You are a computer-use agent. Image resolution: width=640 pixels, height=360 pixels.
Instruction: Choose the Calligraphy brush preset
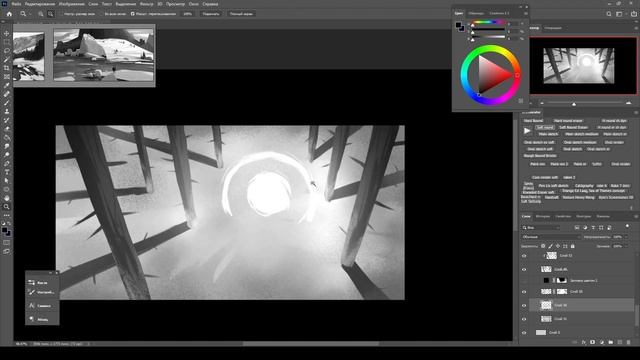584,186
